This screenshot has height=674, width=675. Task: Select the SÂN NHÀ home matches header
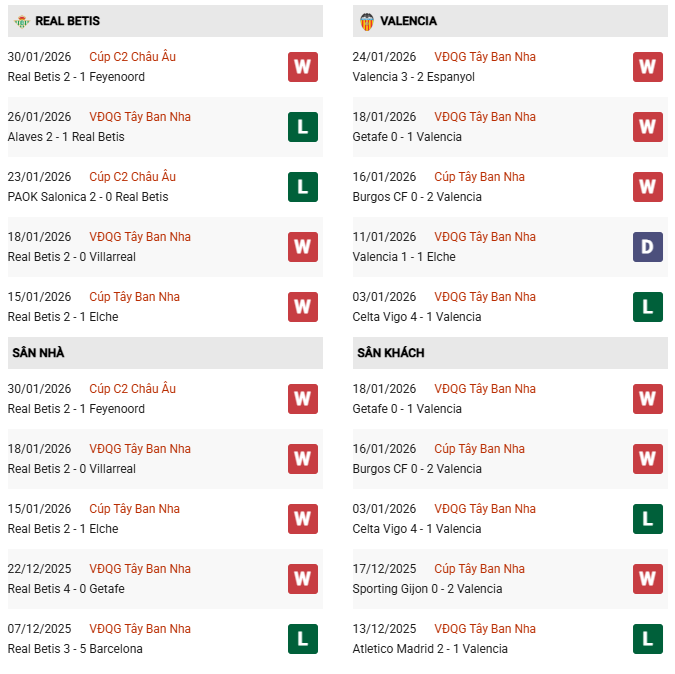pyautogui.click(x=38, y=353)
